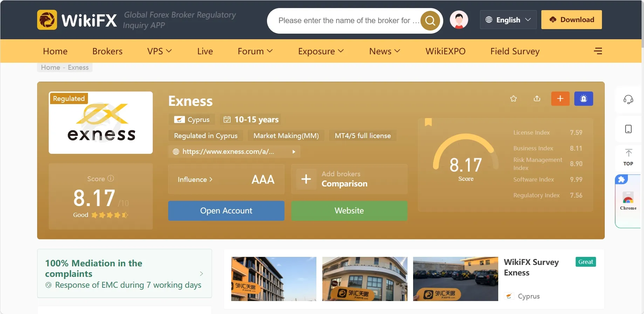Screen dimensions: 644x314
Task: Click the MT4/5 full license tag
Action: (363, 136)
